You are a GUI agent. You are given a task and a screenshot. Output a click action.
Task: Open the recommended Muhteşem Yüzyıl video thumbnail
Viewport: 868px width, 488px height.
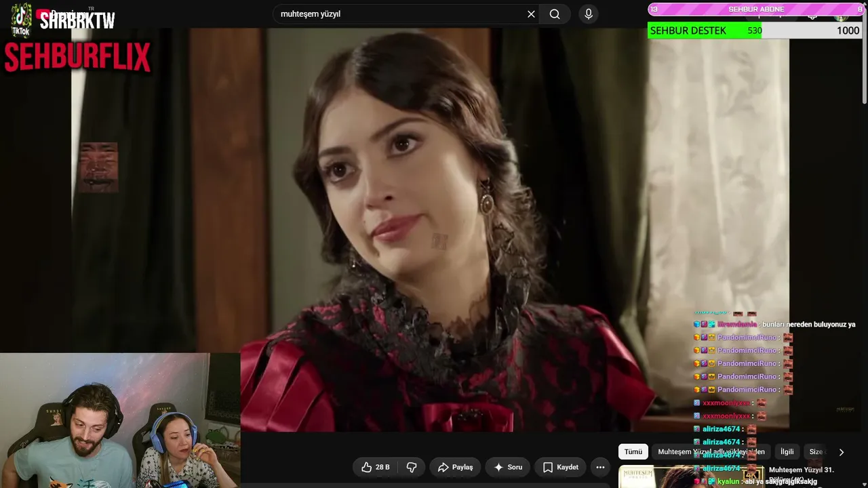point(691,477)
